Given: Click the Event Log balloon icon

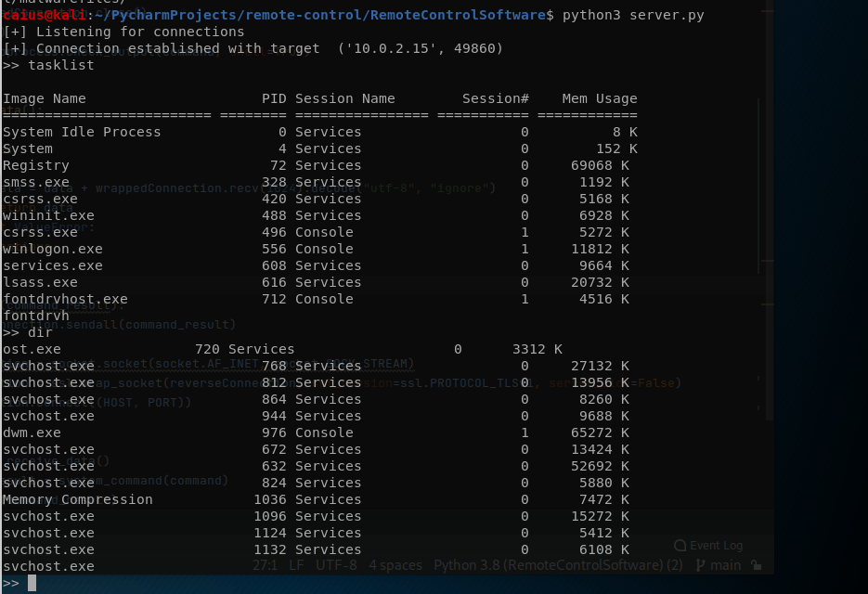Looking at the screenshot, I should click(x=680, y=546).
